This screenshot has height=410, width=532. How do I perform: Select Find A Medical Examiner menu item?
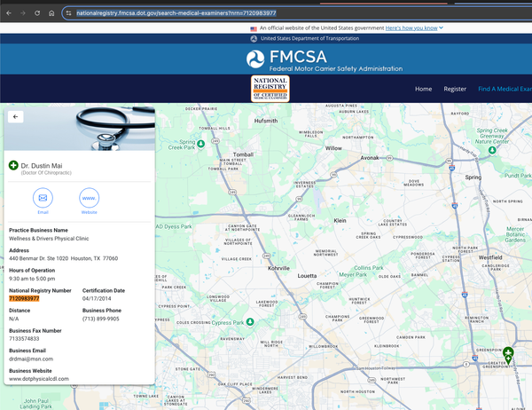(504, 89)
